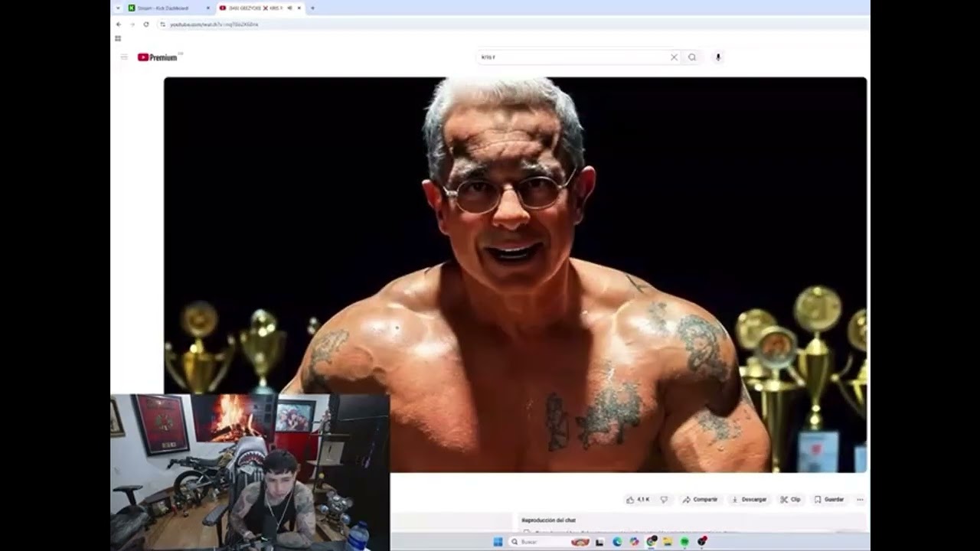
Task: Click the video player frame
Action: click(515, 274)
